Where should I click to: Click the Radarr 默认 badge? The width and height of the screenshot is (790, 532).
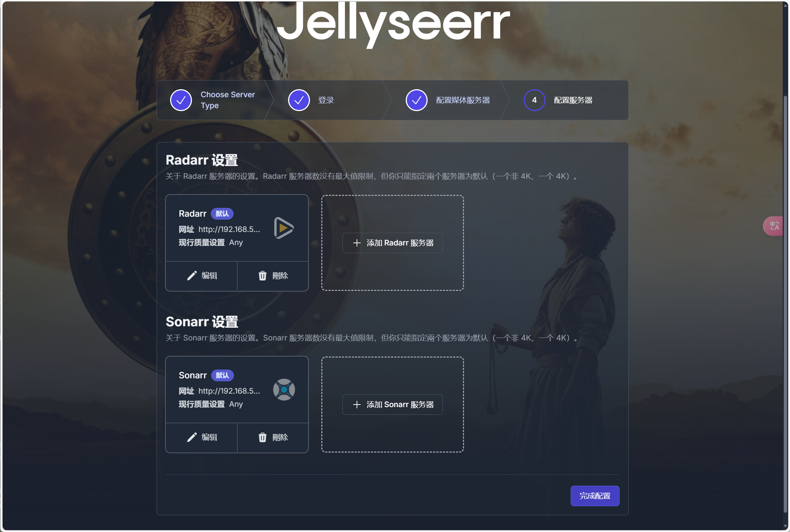tap(222, 214)
